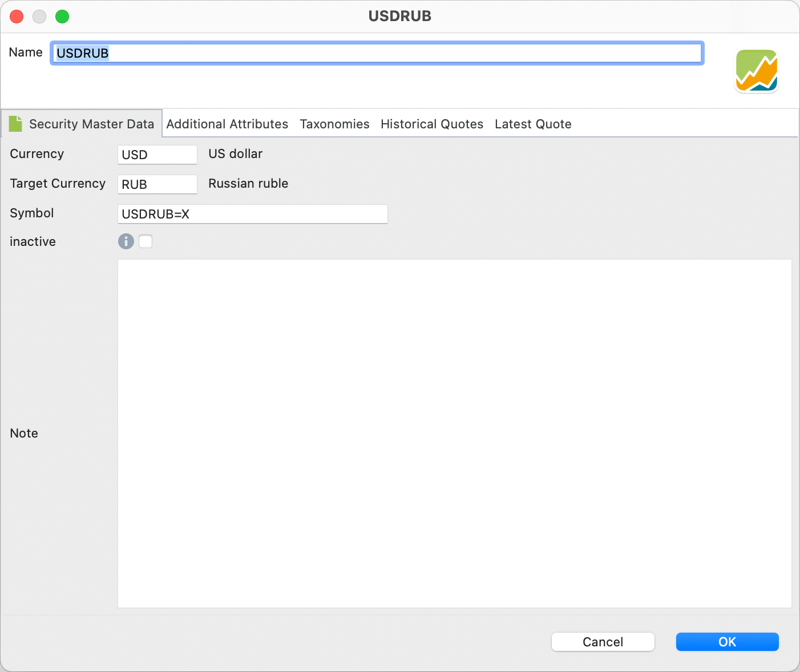
Task: Click the Currency field showing USD
Action: pyautogui.click(x=157, y=155)
